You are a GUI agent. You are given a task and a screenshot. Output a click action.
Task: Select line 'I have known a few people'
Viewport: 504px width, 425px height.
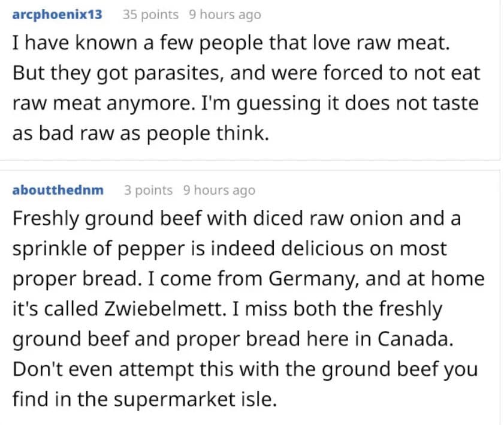click(x=231, y=43)
